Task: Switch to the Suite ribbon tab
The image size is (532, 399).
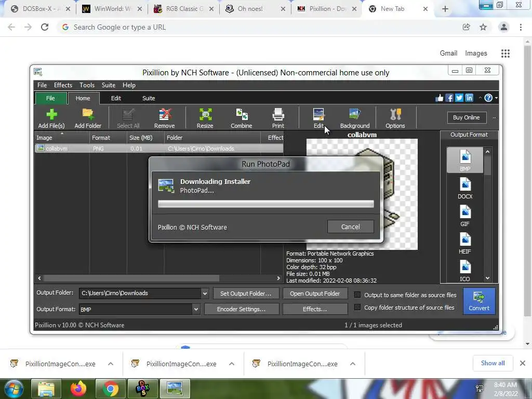Action: (x=149, y=98)
